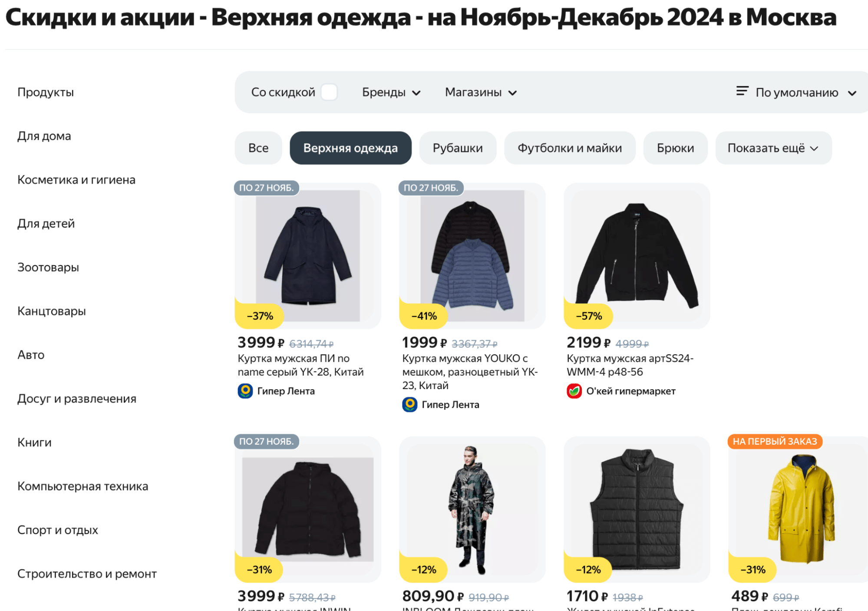
Task: Click the НА ПЕРВЫЙ ЗАКАЗ orange badge
Action: point(775,441)
